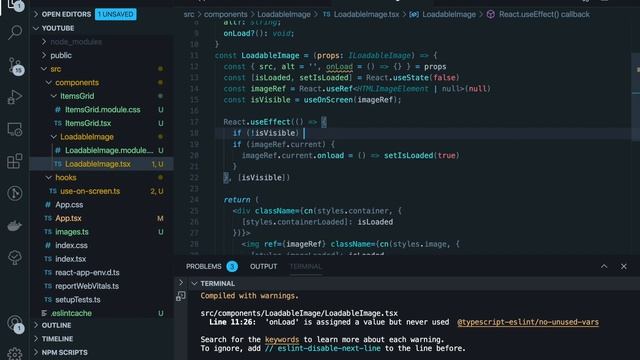Viewport: 640px width, 360px height.
Task: Expand terminal side list arrow
Action: (x=181, y=282)
